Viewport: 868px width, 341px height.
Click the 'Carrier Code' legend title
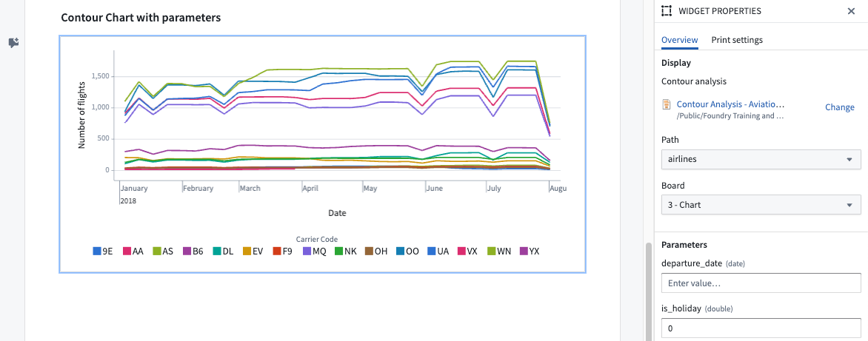[x=317, y=240]
